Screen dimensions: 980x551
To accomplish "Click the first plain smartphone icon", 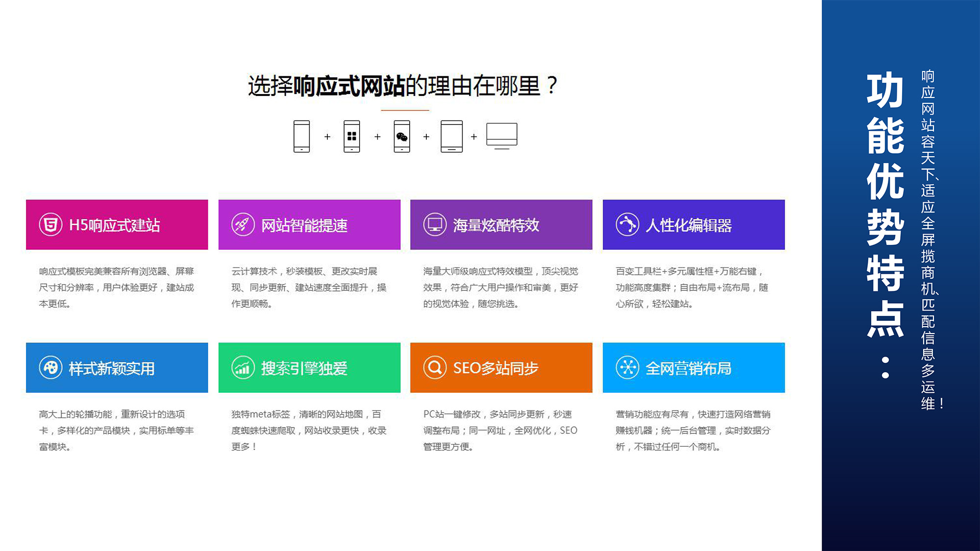I will tap(301, 136).
